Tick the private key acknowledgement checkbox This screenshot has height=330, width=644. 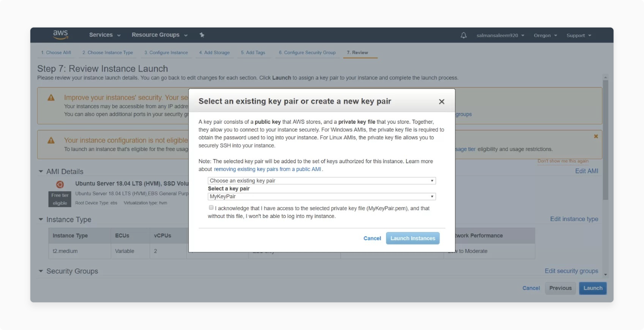click(211, 207)
